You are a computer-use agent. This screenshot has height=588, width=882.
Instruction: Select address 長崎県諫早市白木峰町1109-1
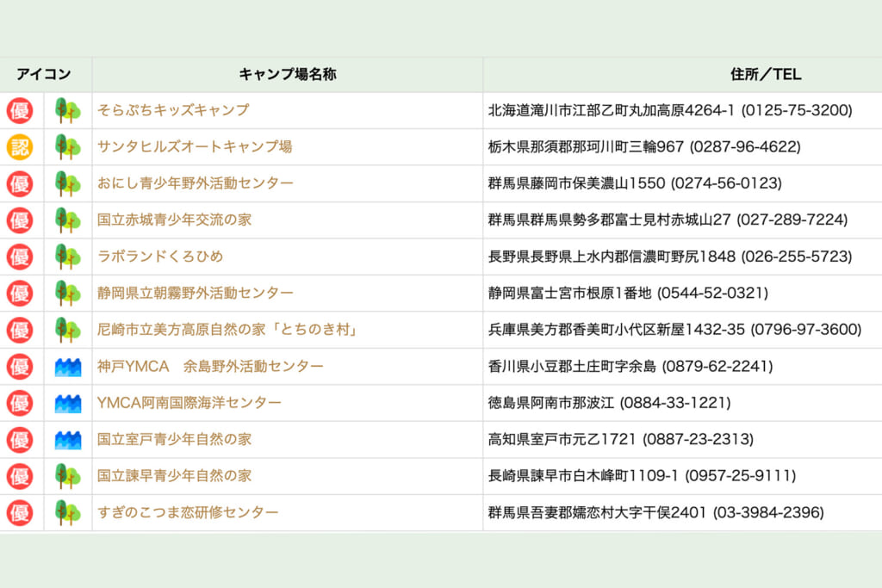pyautogui.click(x=583, y=475)
